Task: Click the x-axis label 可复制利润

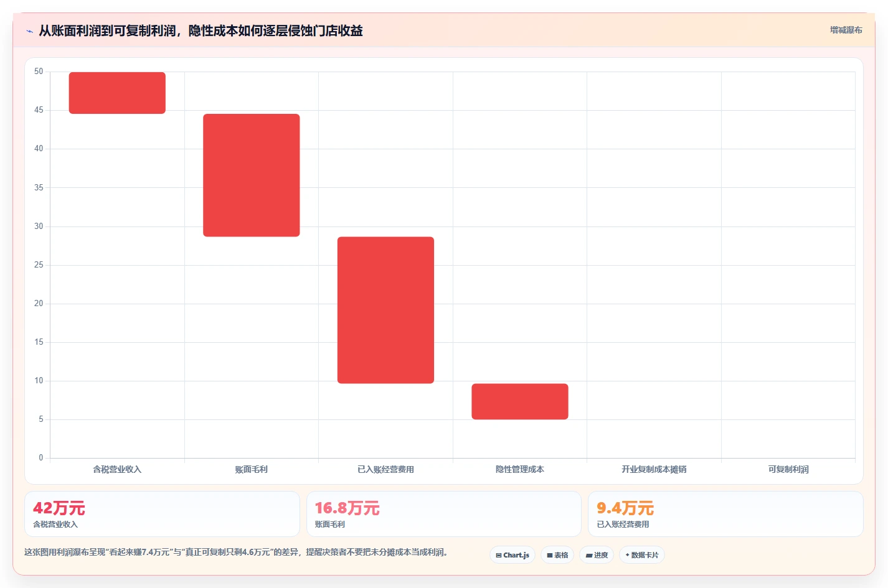Action: [788, 469]
